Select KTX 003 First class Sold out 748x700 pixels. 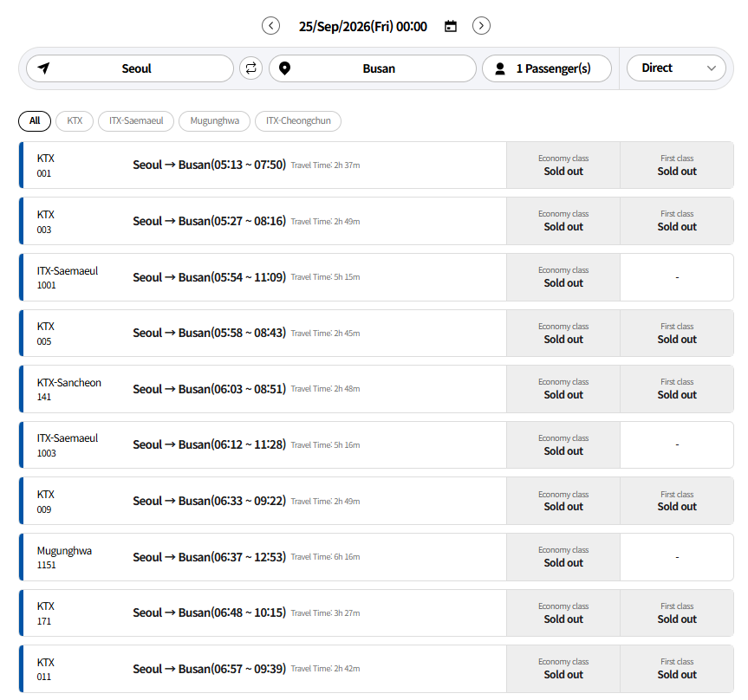coord(677,221)
